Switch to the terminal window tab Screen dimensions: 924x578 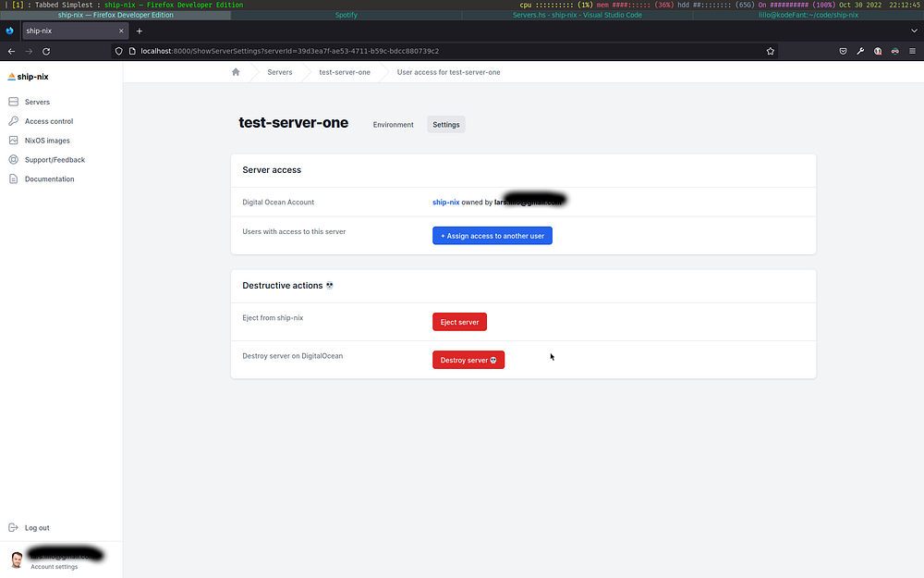[808, 15]
